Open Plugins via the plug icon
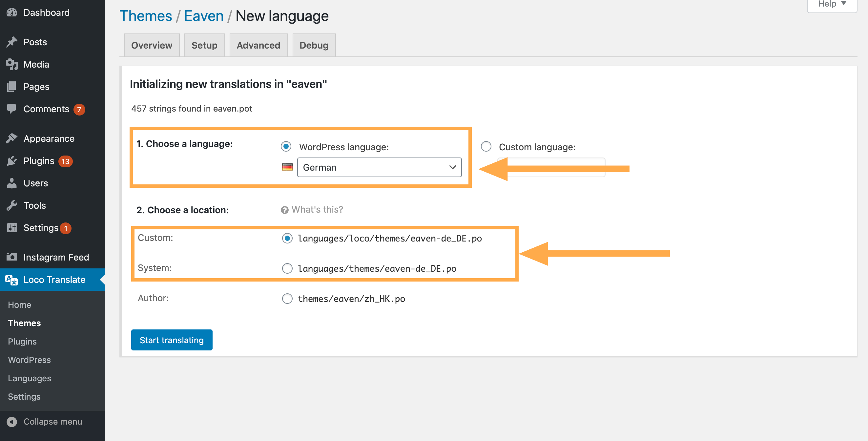 [x=12, y=160]
